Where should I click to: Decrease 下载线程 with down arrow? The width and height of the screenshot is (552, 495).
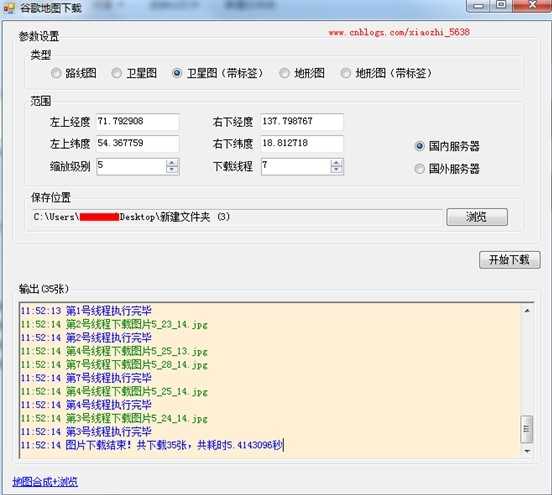pos(337,170)
